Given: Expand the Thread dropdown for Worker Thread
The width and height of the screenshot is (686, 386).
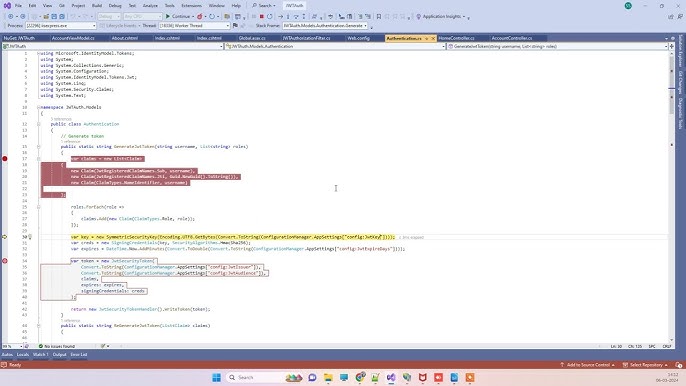Looking at the screenshot, I should pyautogui.click(x=194, y=26).
